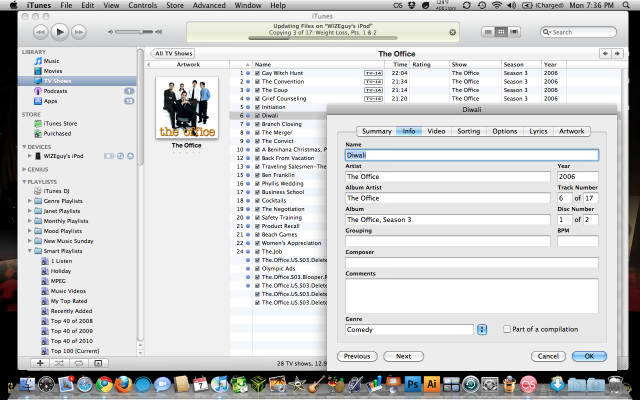Viewport: 640px width, 400px height.
Task: Skip back to previous track
Action: pos(40,32)
